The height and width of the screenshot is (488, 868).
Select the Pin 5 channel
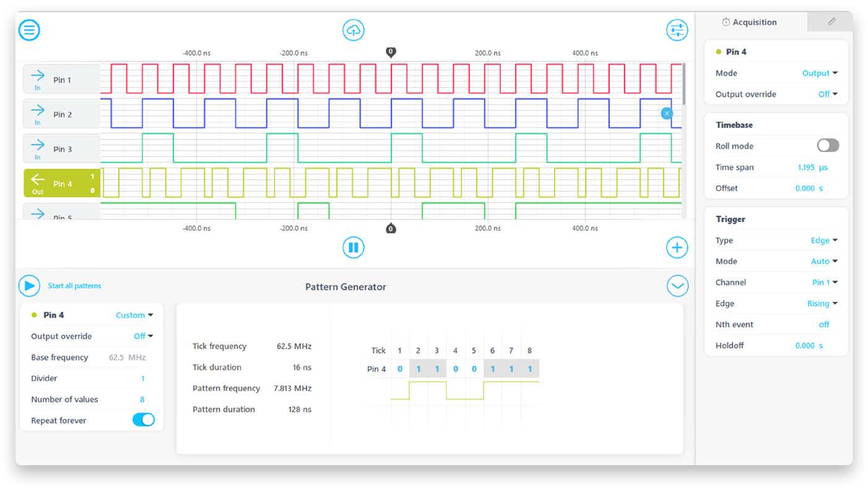pyautogui.click(x=62, y=212)
